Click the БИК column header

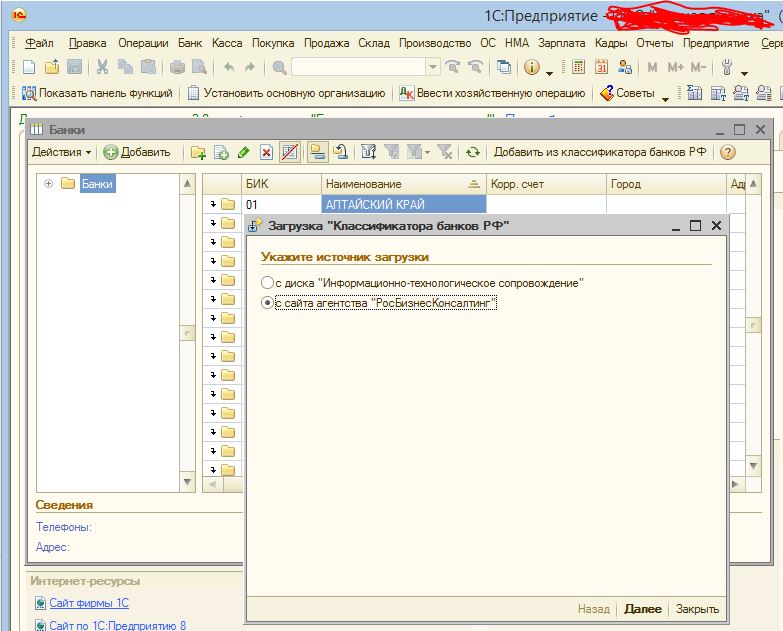[282, 184]
